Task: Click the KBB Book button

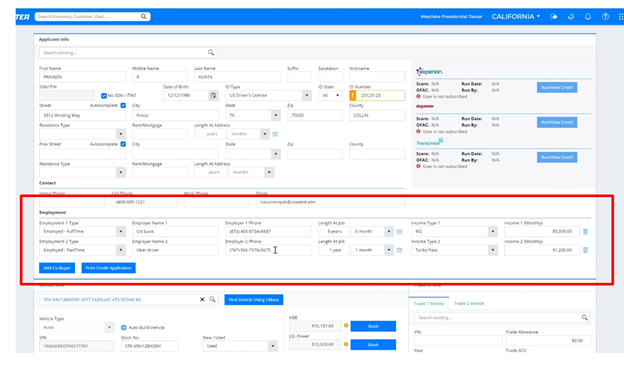Action: 373,326
